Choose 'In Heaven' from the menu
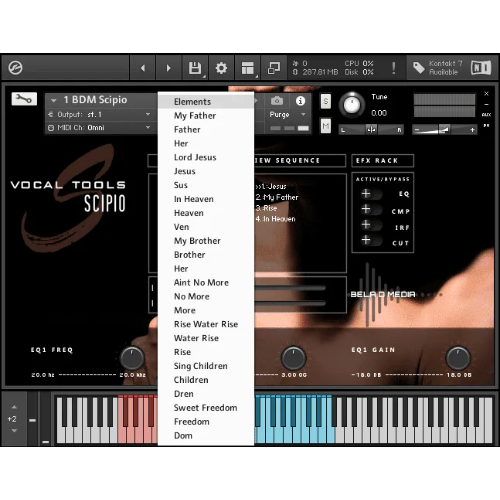Image resolution: width=500 pixels, height=500 pixels. pyautogui.click(x=206, y=199)
